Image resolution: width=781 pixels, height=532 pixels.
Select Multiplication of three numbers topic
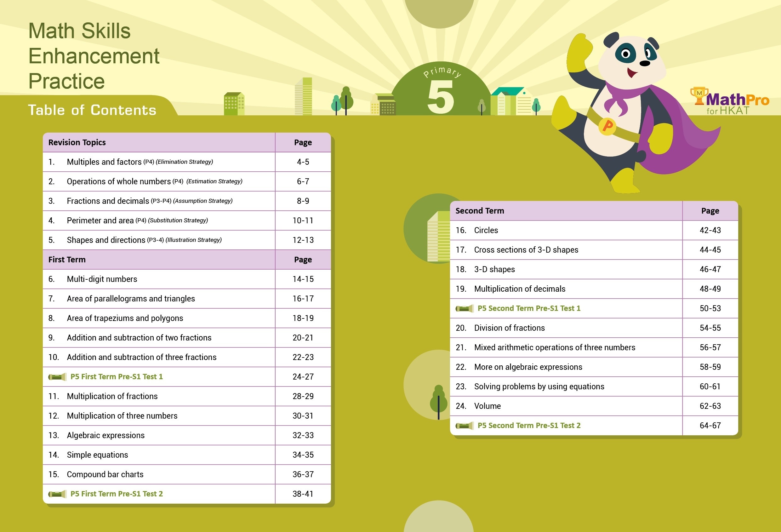(122, 416)
